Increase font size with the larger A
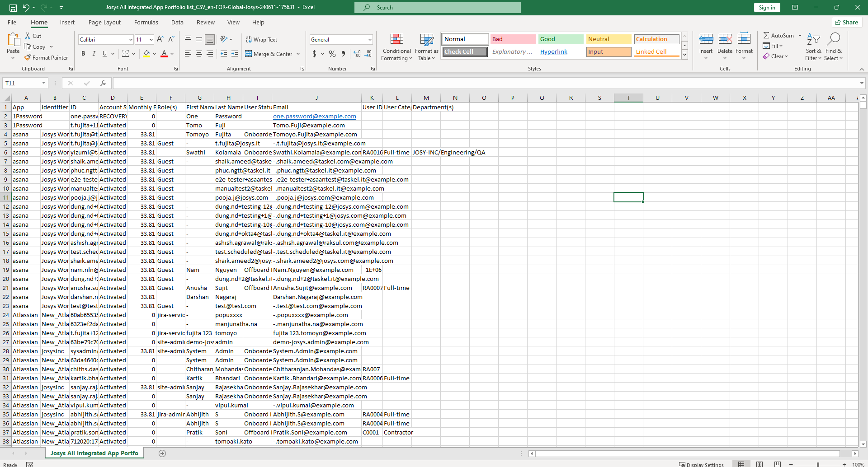This screenshot has width=868, height=467. [160, 40]
